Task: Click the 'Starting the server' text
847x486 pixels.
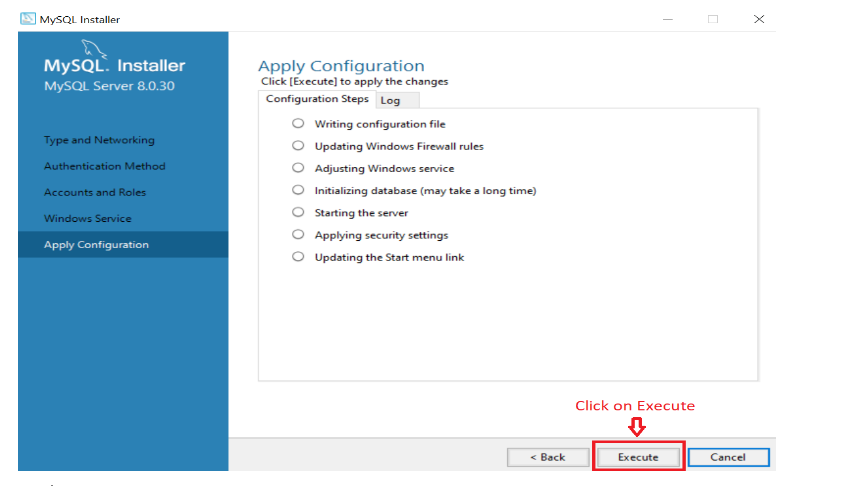Action: point(361,213)
